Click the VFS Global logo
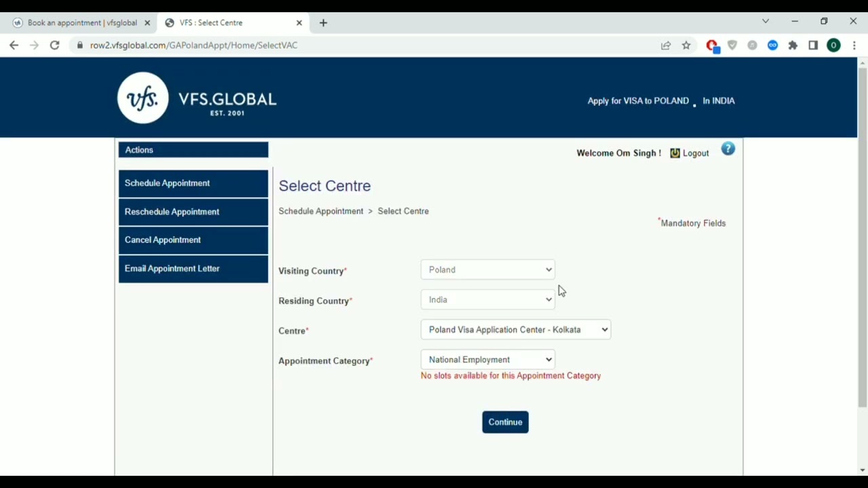 coord(197,98)
